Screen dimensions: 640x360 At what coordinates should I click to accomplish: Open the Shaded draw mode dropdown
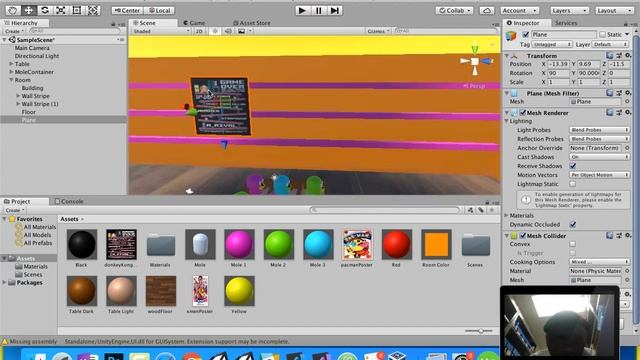pyautogui.click(x=161, y=31)
